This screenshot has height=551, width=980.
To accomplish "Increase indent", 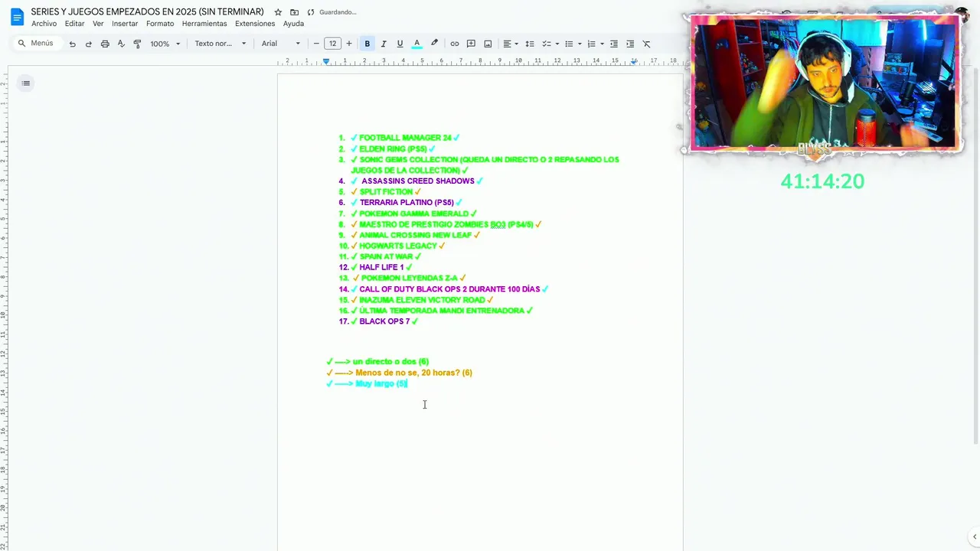I will click(x=630, y=44).
